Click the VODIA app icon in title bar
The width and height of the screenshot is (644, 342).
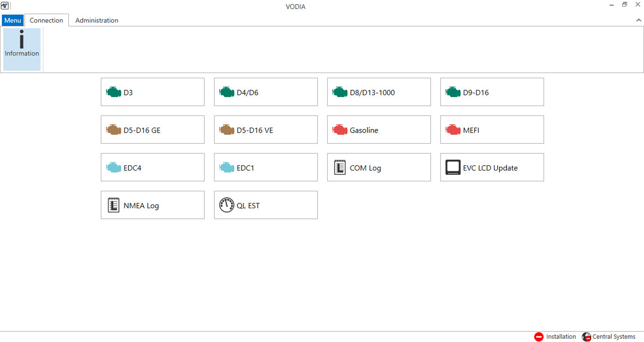(5, 6)
